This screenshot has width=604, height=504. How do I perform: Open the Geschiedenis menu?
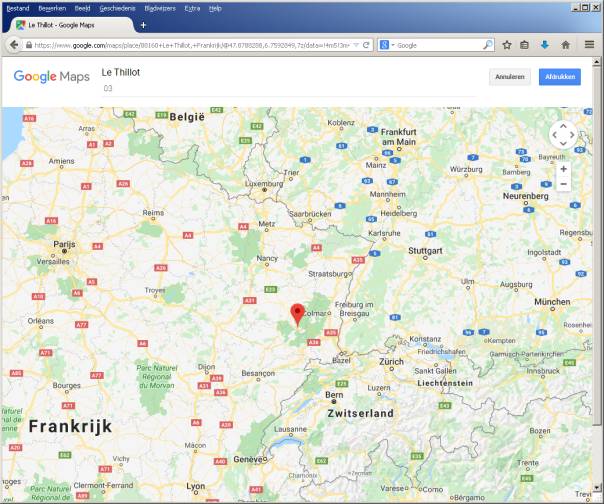coord(117,8)
